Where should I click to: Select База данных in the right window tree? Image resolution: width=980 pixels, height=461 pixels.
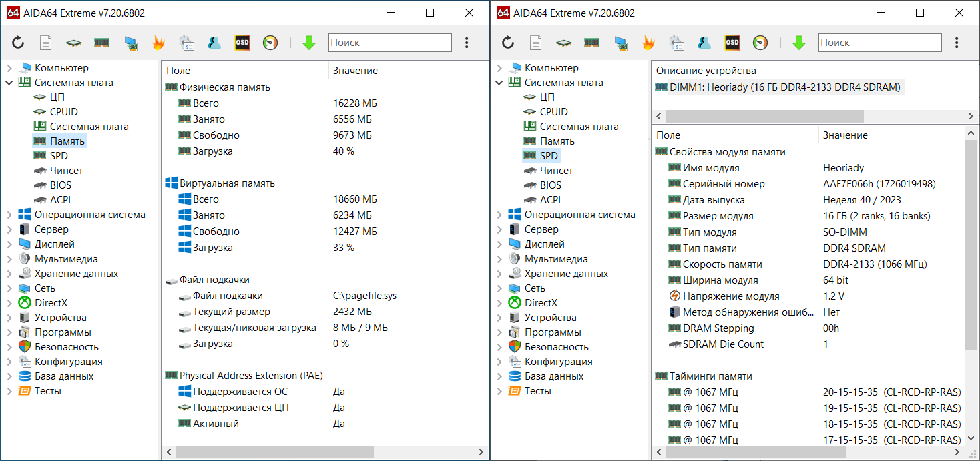[x=554, y=376]
